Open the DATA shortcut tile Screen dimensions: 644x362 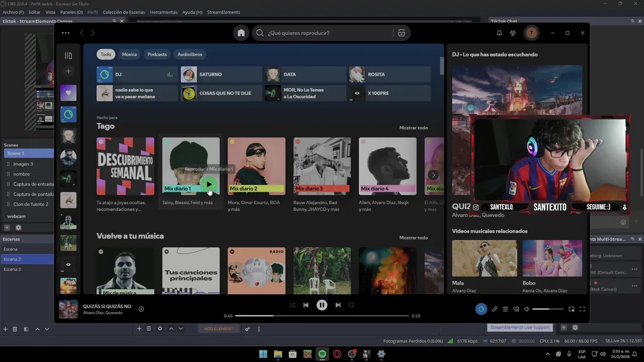[306, 74]
